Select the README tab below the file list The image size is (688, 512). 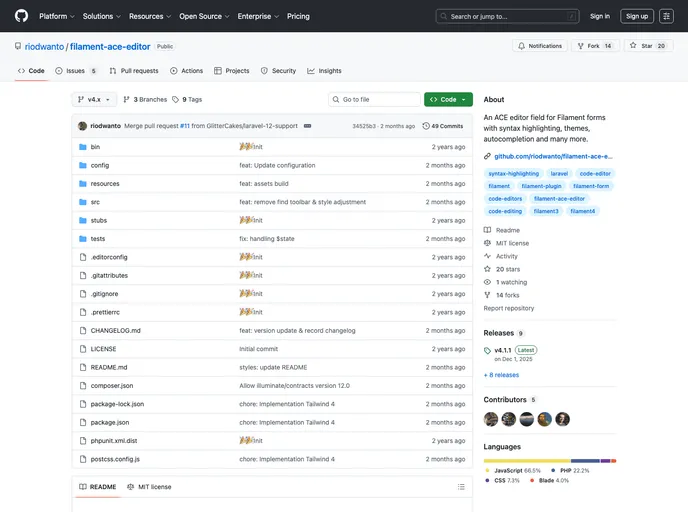click(97, 487)
